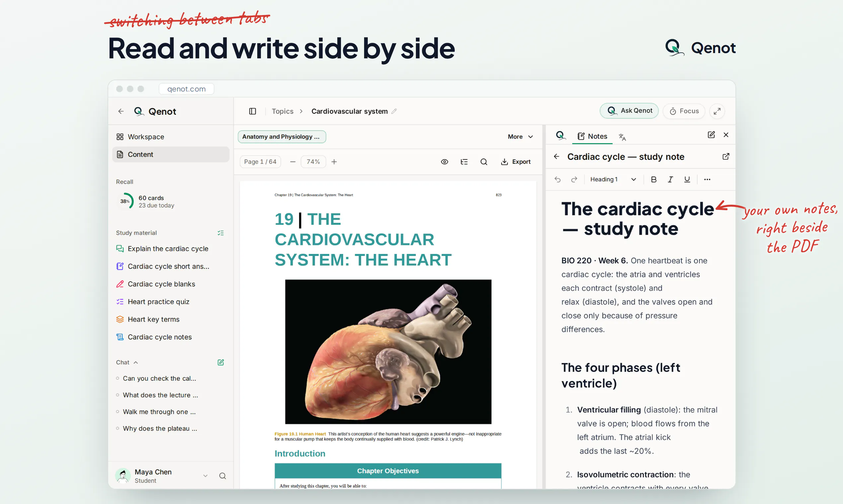
Task: Expand to fullscreen with arrows icon
Action: (717, 111)
